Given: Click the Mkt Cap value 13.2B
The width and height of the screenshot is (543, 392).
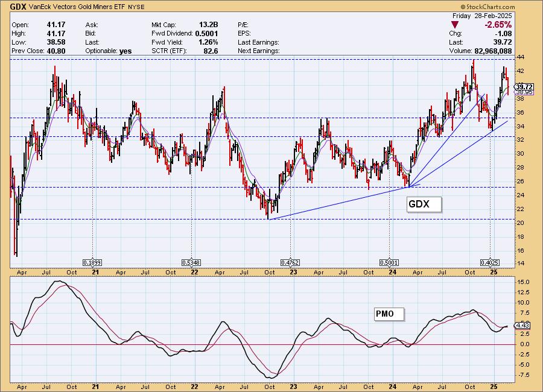Looking at the screenshot, I should tap(209, 25).
